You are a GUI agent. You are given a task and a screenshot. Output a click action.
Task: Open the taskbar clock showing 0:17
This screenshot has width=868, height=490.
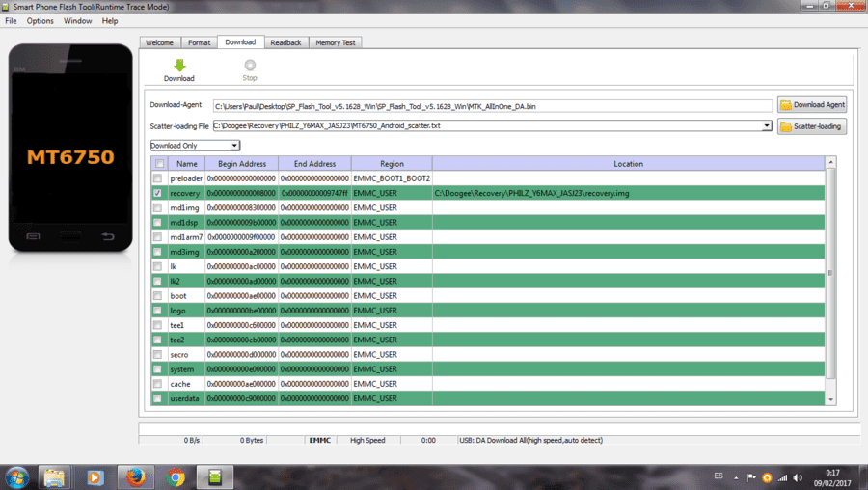[832, 477]
